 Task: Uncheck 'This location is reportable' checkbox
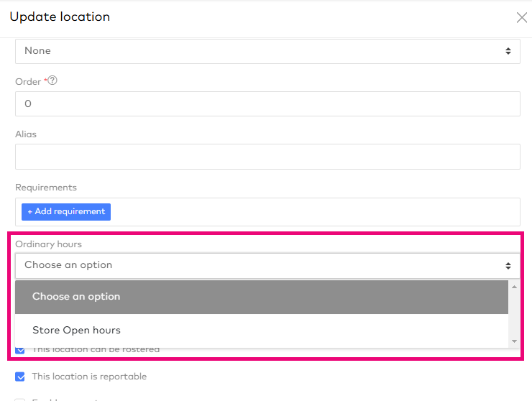pos(20,377)
